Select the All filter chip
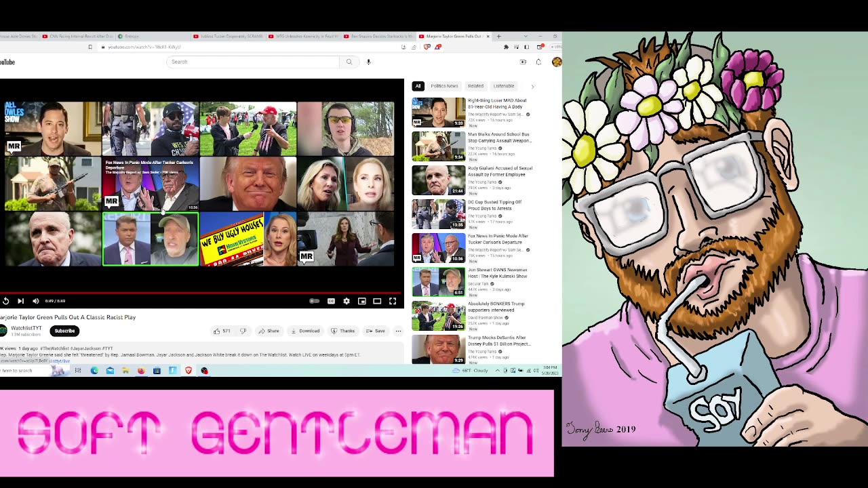The width and height of the screenshot is (868, 488). click(x=418, y=86)
